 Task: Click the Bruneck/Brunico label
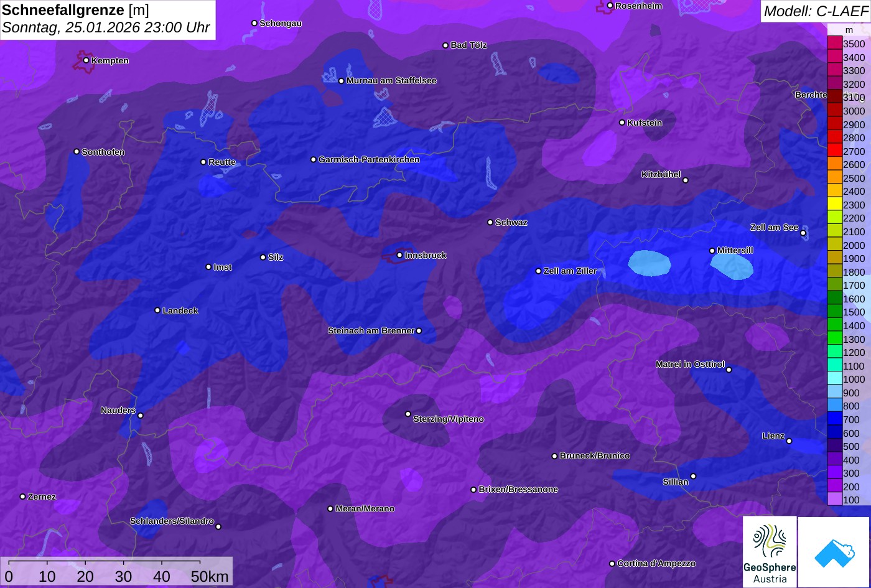coord(595,456)
